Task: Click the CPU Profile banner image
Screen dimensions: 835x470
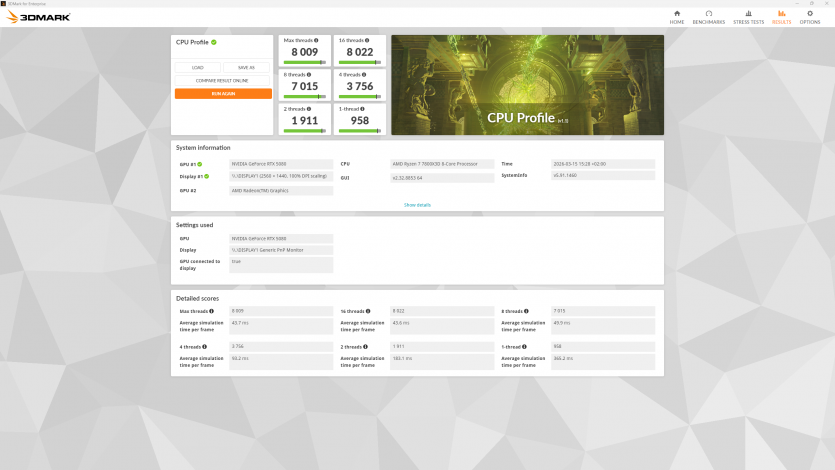Action: pyautogui.click(x=527, y=85)
